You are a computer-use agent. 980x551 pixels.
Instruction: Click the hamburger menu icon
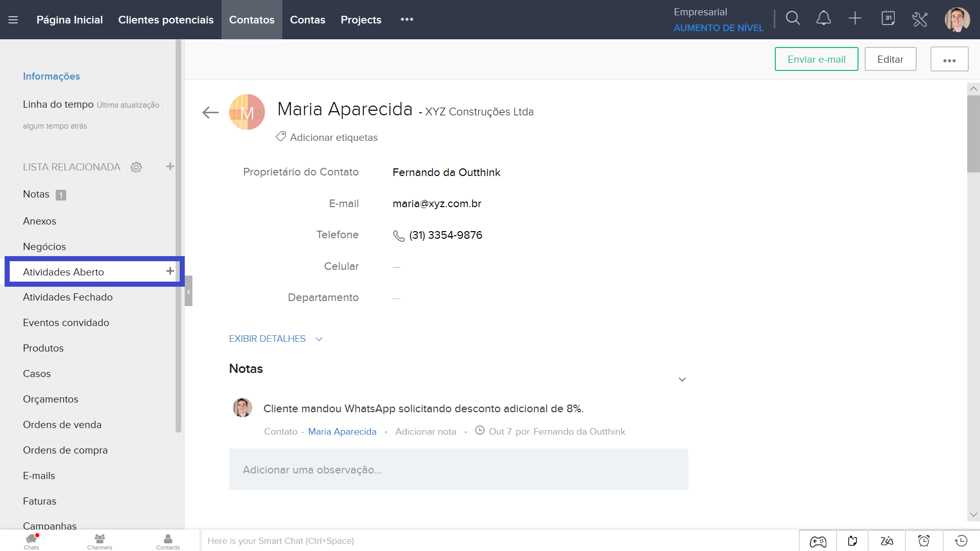click(13, 20)
